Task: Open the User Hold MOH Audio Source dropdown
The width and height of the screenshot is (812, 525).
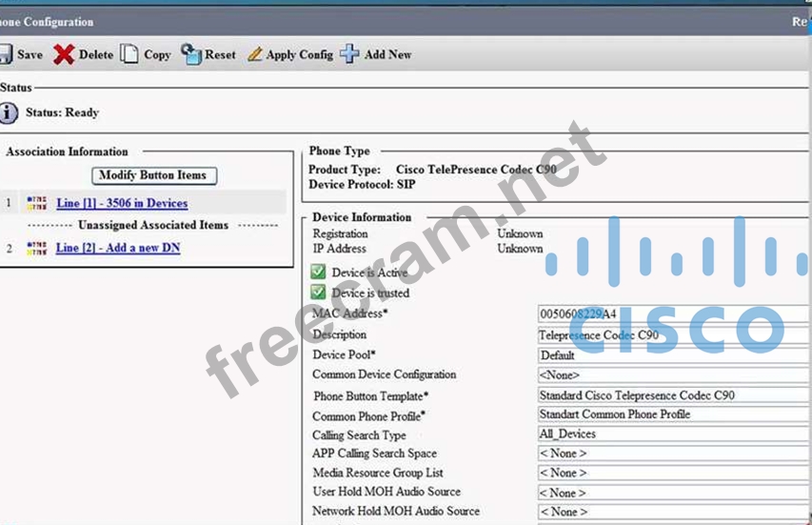Action: coord(673,493)
